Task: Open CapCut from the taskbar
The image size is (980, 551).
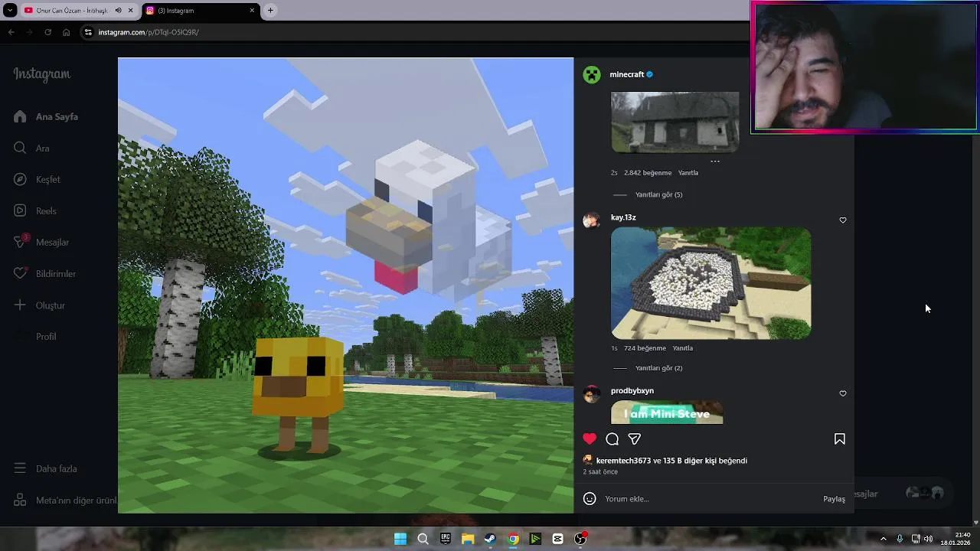Action: (557, 539)
